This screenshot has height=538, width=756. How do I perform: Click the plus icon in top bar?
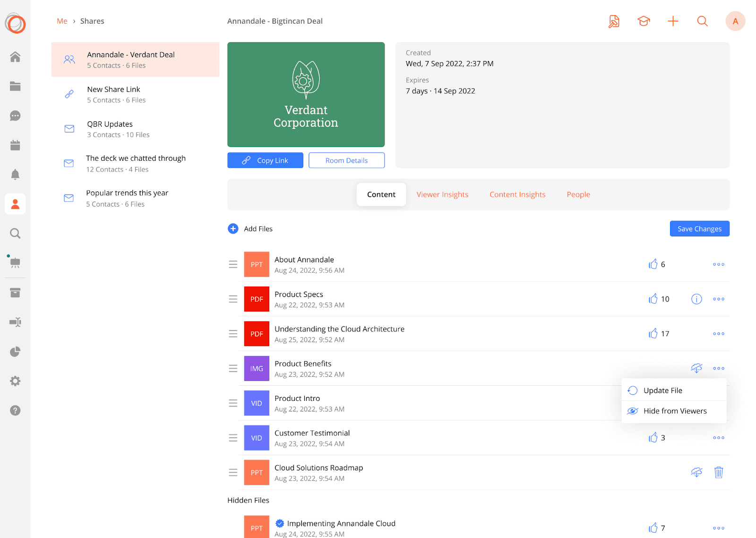(673, 21)
